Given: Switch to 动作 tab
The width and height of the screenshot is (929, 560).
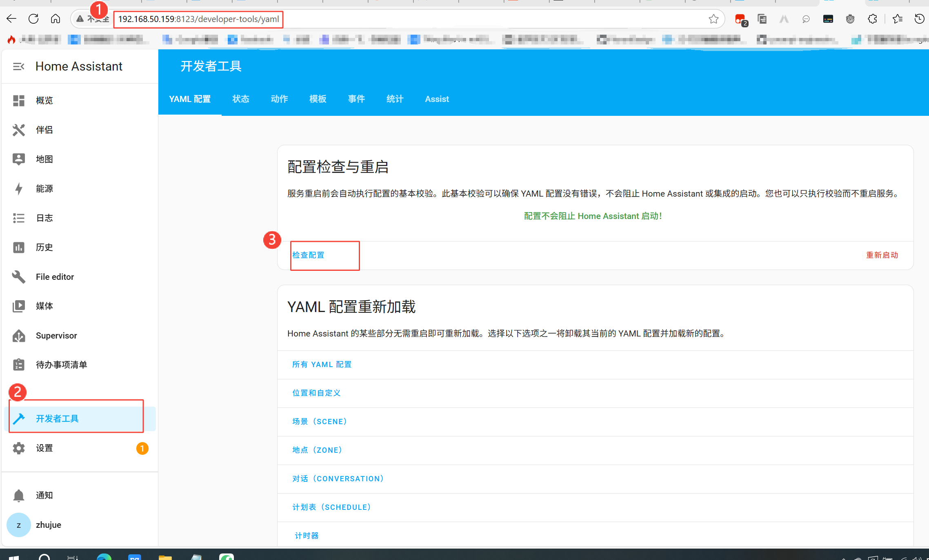Looking at the screenshot, I should pyautogui.click(x=279, y=99).
